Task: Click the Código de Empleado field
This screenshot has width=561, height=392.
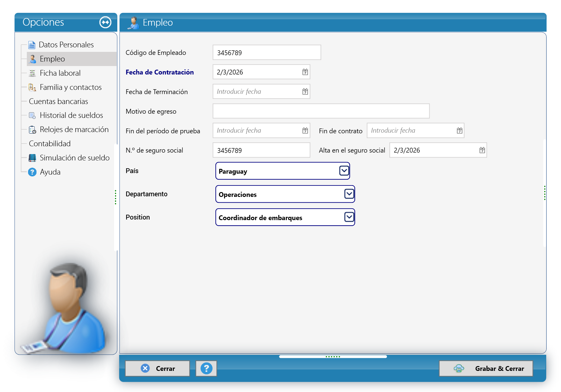Action: (x=267, y=52)
